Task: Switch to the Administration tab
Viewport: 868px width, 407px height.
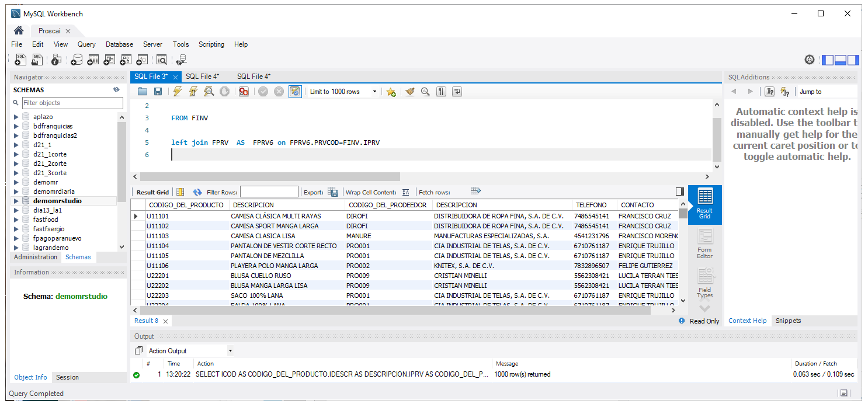Action: coord(36,257)
